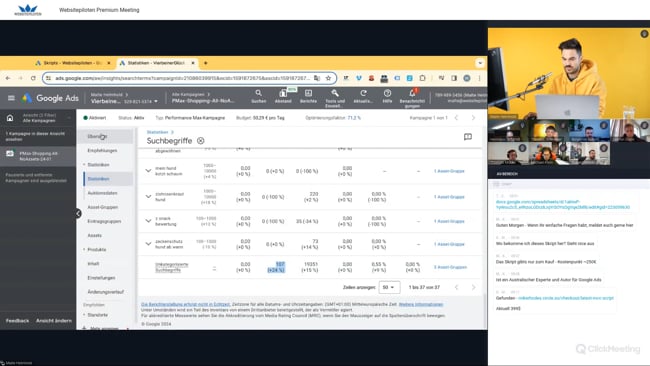Collapse the side navigation arrow handle
650x366 pixels.
pyautogui.click(x=78, y=213)
